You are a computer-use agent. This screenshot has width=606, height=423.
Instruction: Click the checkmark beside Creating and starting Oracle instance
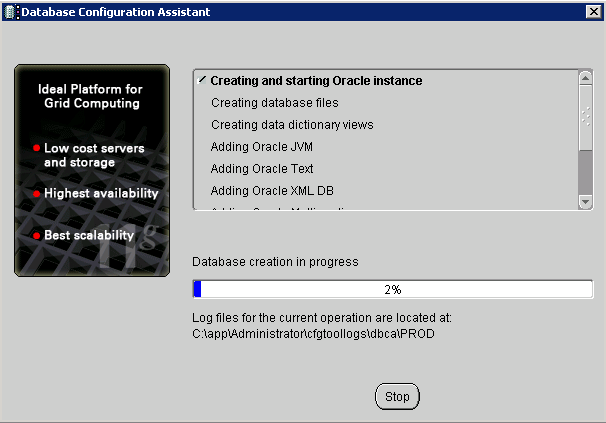tap(202, 80)
